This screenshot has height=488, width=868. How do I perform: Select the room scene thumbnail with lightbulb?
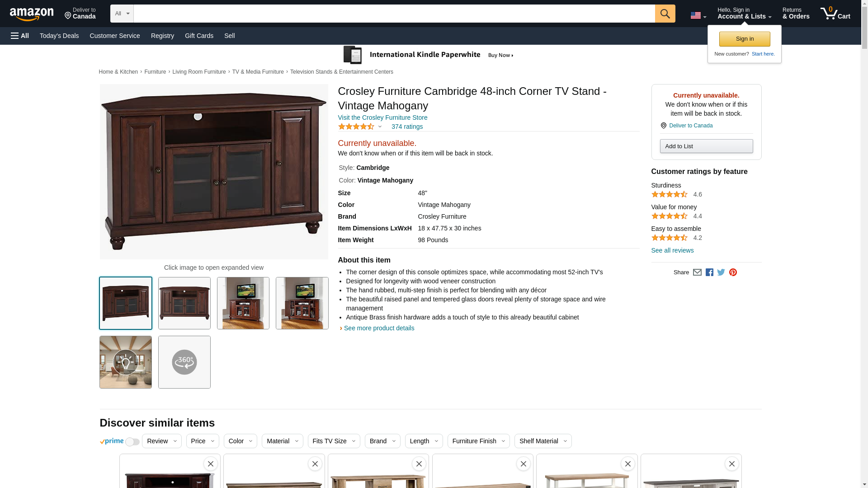tap(126, 362)
